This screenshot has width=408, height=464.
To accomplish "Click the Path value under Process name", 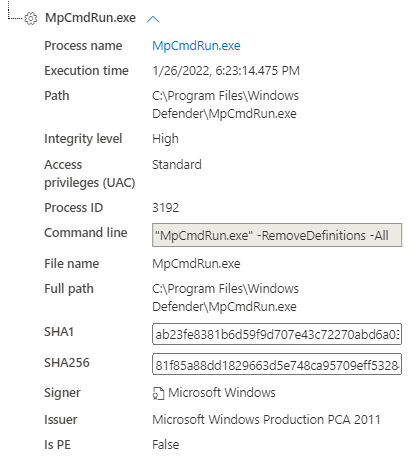I will 225,105.
